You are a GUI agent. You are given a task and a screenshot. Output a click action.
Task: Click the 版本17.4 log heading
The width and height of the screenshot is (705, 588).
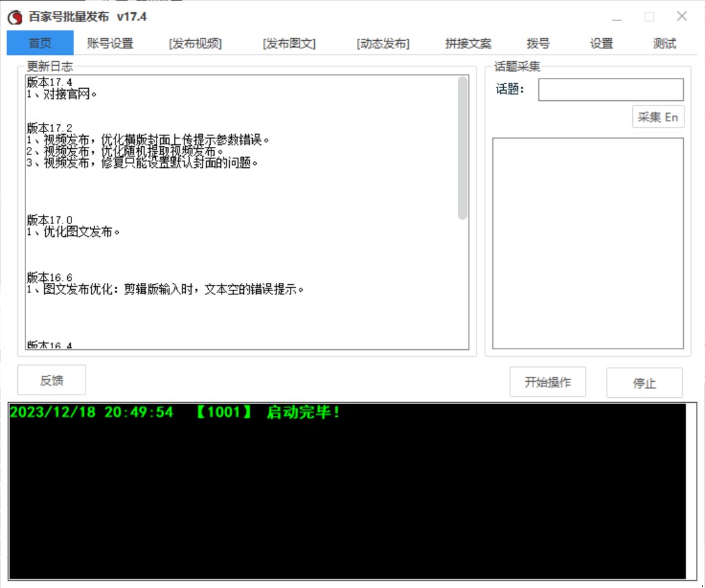tap(49, 82)
